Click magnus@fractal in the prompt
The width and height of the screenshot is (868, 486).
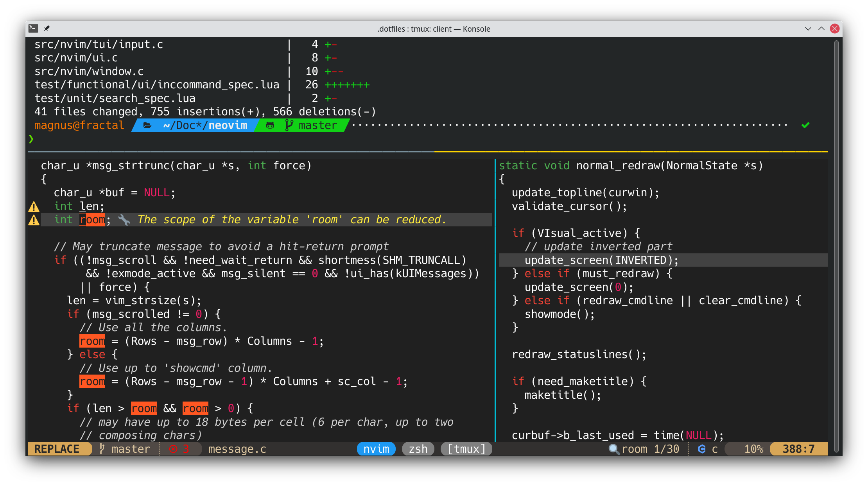(x=79, y=125)
